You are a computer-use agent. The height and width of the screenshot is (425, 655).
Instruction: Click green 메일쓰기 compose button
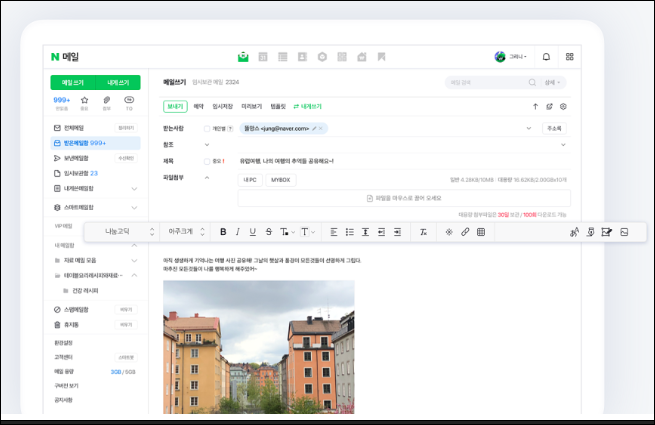(x=73, y=83)
